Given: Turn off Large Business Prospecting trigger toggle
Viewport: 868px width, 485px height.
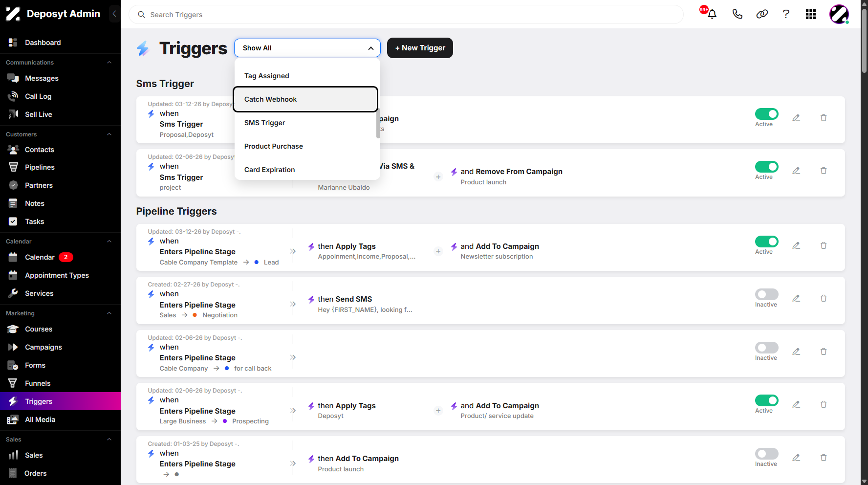Looking at the screenshot, I should click(767, 400).
